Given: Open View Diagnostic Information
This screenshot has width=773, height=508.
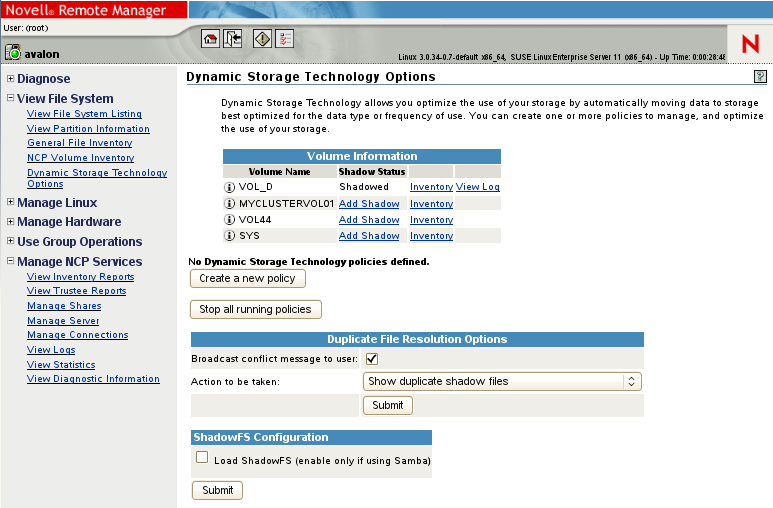Looking at the screenshot, I should click(x=93, y=379).
